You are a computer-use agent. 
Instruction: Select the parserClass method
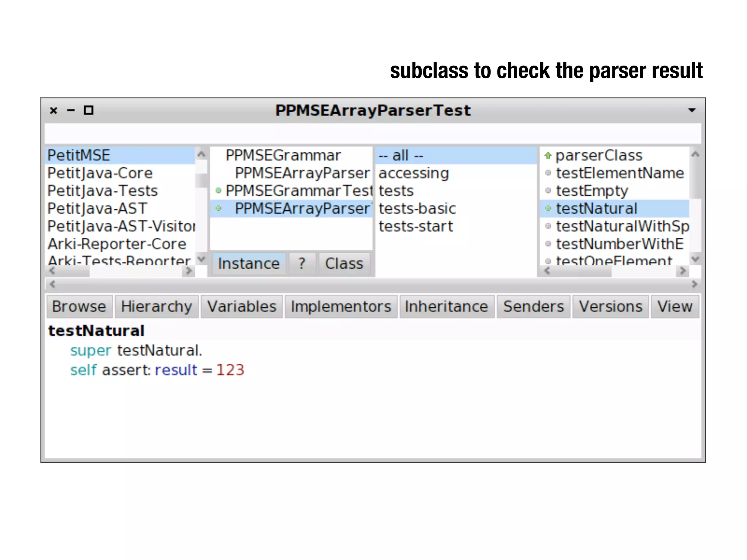pos(615,155)
